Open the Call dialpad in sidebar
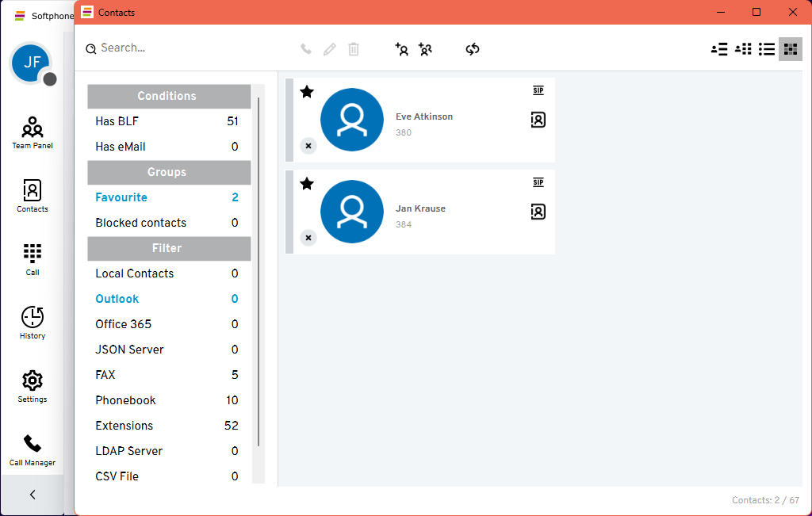The image size is (812, 516). (33, 259)
